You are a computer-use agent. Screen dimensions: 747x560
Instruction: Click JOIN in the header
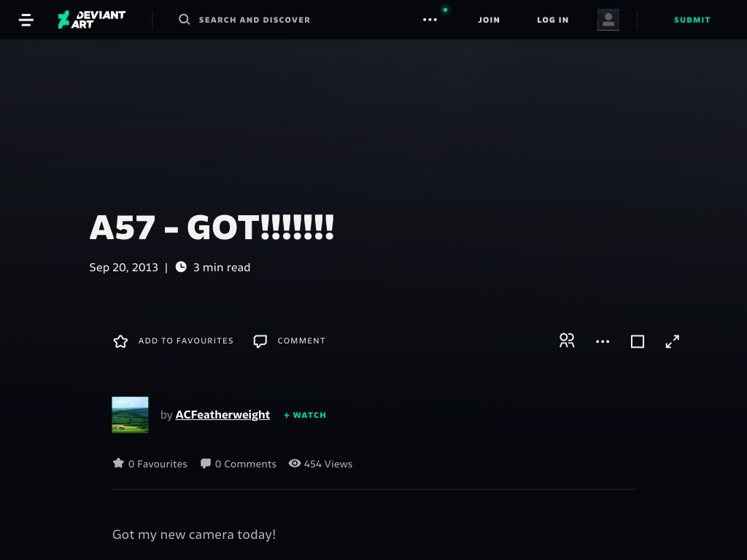[489, 20]
